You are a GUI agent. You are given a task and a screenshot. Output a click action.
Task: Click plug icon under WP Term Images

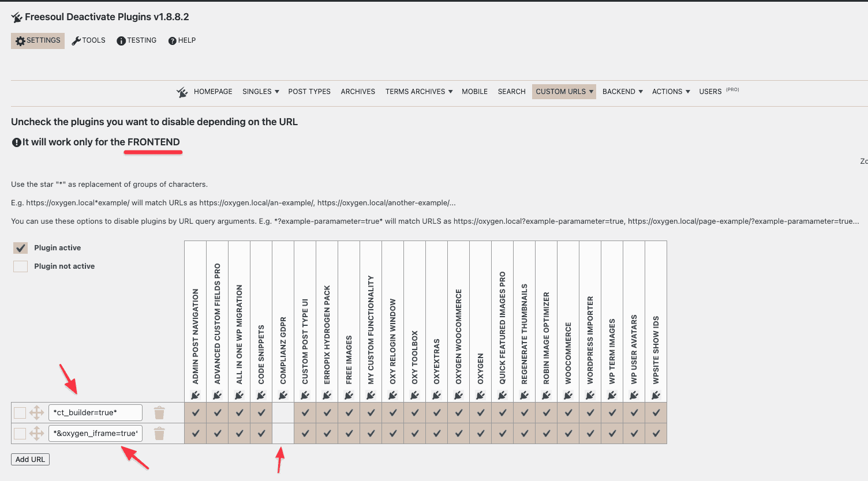[612, 395]
